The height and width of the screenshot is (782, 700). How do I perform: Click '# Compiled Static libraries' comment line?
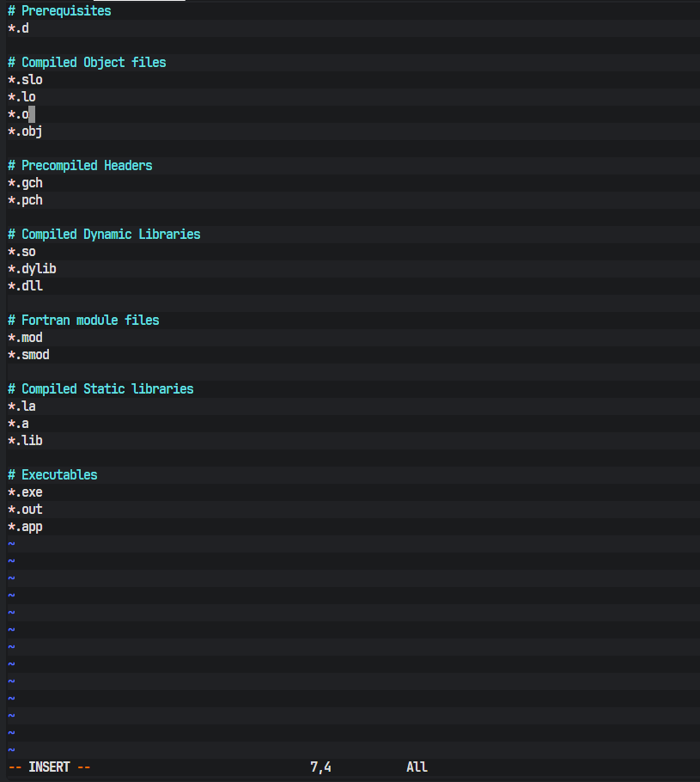pos(100,389)
